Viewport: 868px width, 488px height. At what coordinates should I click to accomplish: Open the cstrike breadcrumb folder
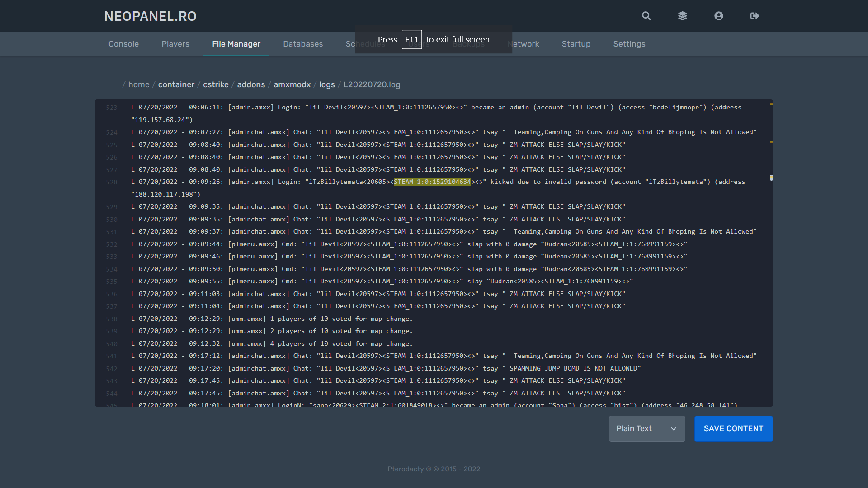(x=216, y=84)
